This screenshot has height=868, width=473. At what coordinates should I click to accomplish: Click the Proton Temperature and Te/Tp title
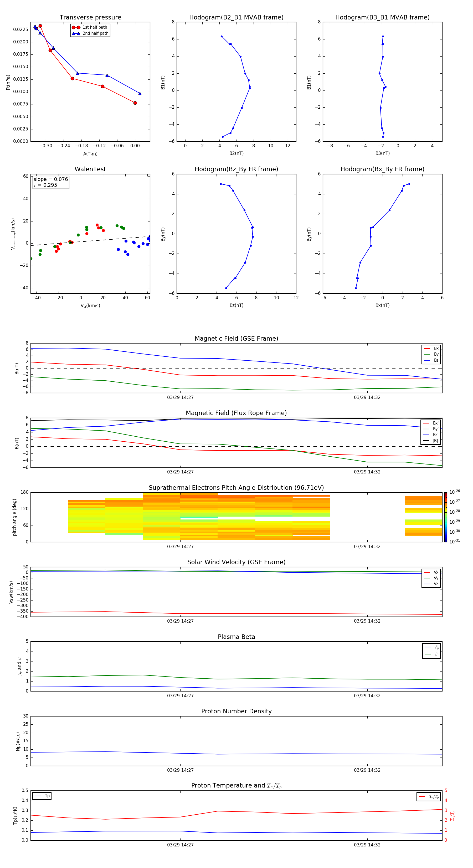(236, 786)
